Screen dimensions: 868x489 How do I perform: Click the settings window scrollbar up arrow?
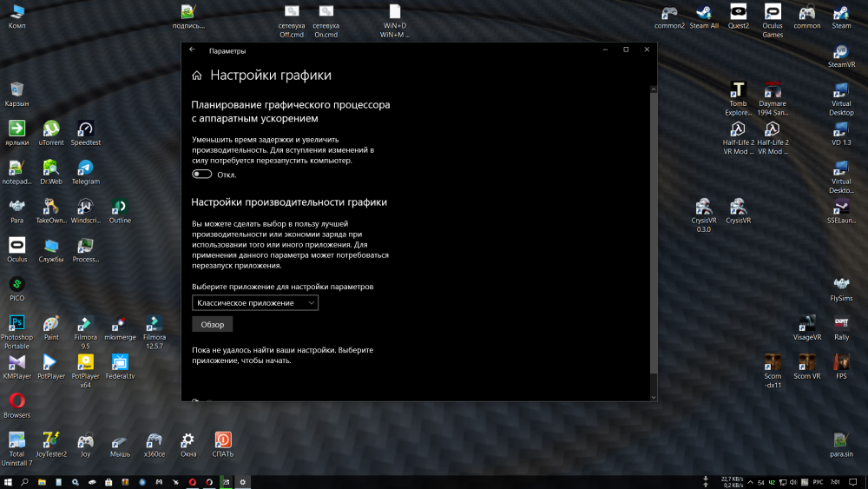(x=654, y=89)
